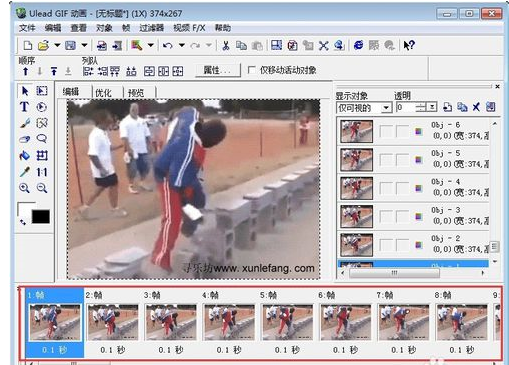Select the Paintbrush tool
509x365 pixels.
[x=25, y=123]
